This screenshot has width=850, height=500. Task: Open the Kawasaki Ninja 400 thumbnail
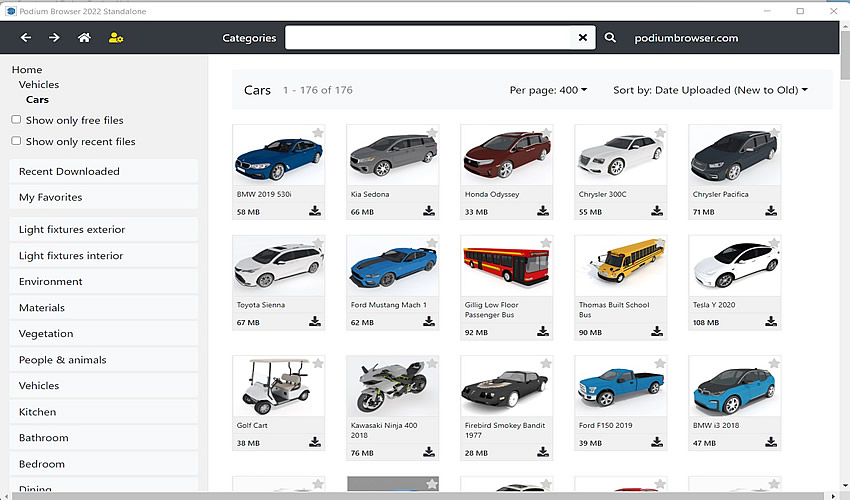392,386
